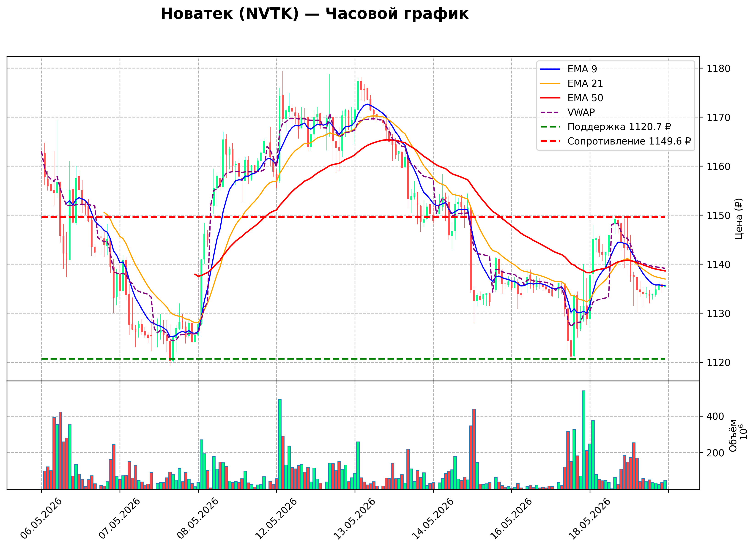Click the 400 volume axis label
Screen dimensions: 756x548
tap(715, 416)
